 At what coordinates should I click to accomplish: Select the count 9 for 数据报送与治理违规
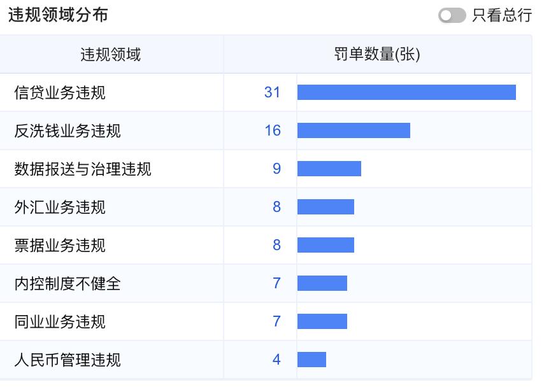tap(276, 169)
